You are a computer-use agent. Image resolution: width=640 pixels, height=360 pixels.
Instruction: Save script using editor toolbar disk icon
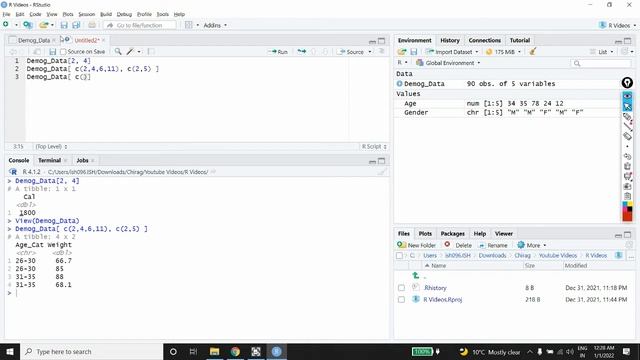pyautogui.click(x=52, y=52)
